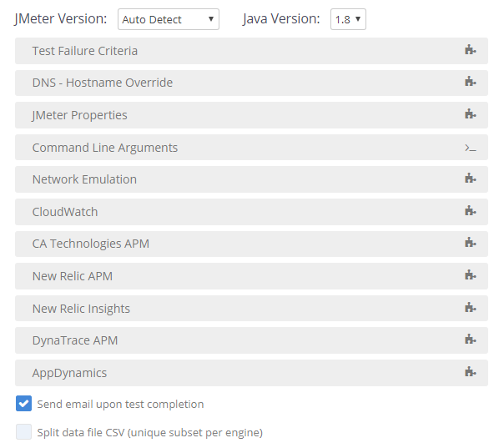Click the puzzle icon on JMeter Properties
The height and width of the screenshot is (448, 499).
pos(470,114)
